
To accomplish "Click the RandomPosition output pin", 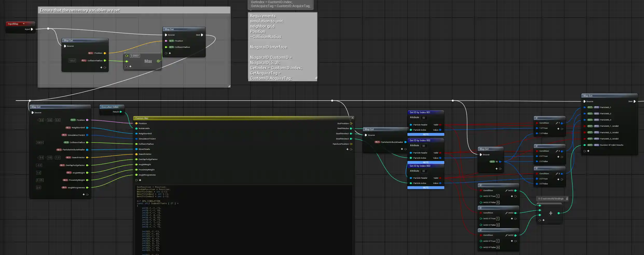I will [x=351, y=144].
